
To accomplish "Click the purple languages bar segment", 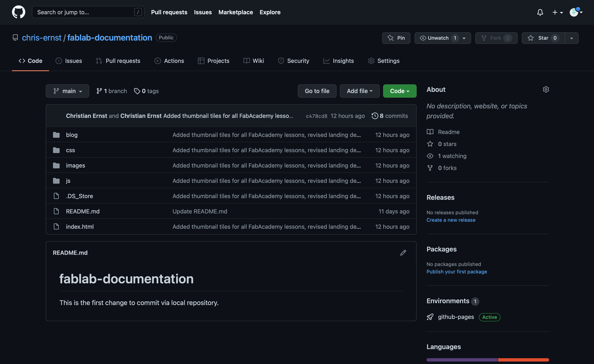I will tap(462, 360).
